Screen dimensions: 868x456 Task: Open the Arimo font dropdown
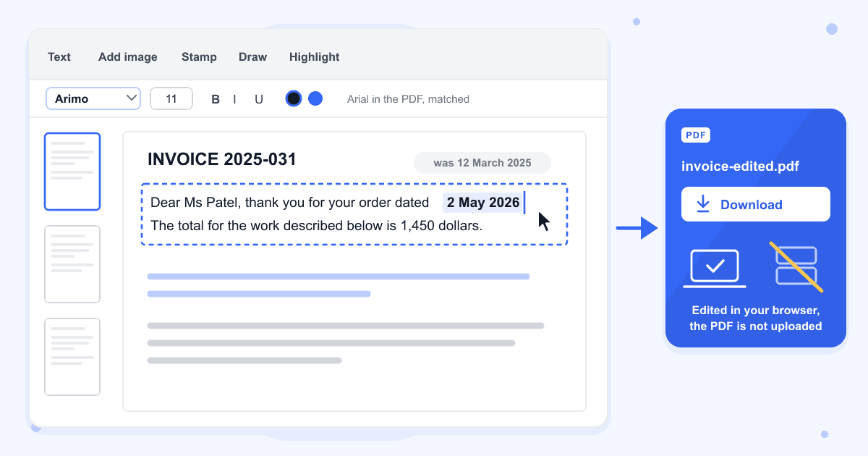[x=93, y=98]
